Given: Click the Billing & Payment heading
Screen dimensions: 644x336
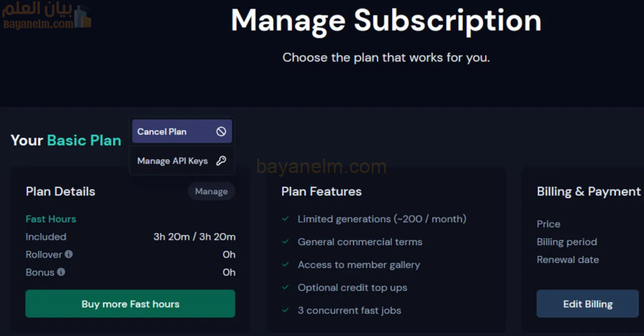Looking at the screenshot, I should (x=589, y=191).
